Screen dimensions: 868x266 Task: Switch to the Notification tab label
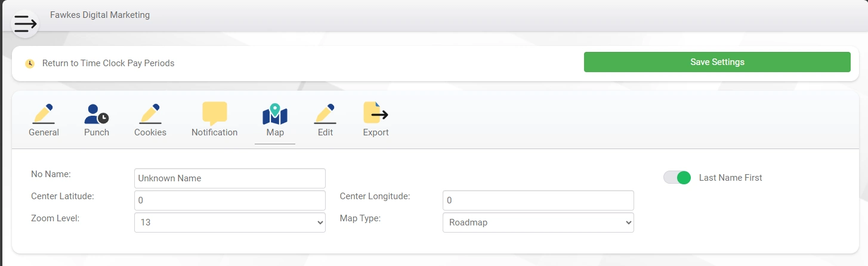coord(215,132)
